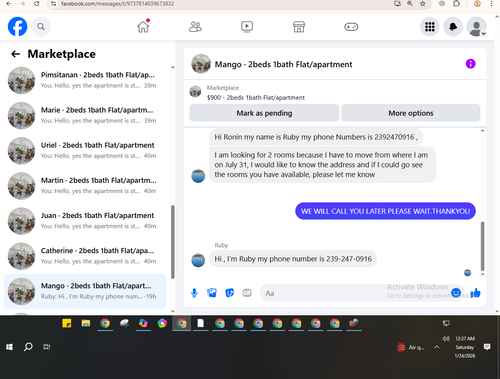Open the Gaming controller icon
500x379 pixels.
point(351,27)
